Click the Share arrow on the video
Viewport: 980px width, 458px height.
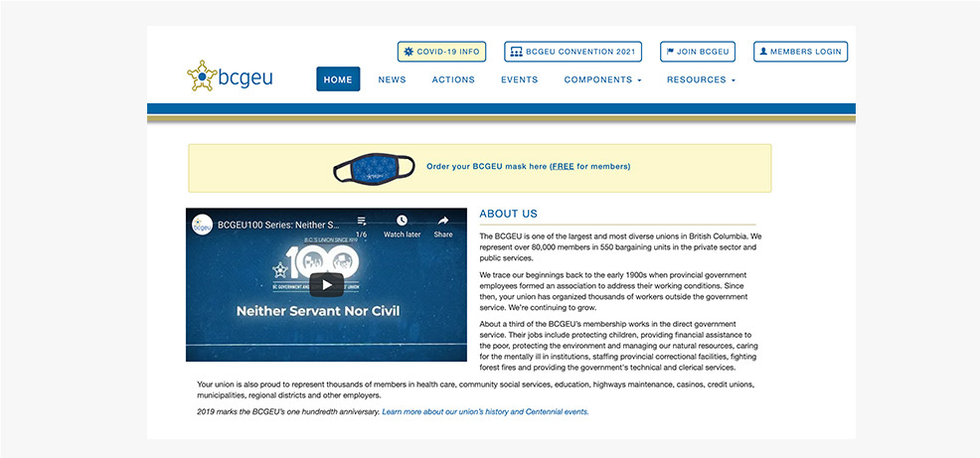443,221
